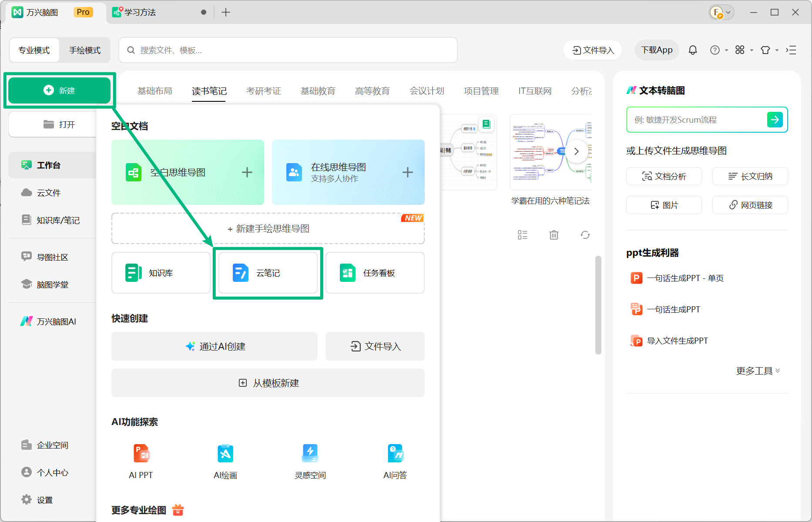
Task: Select the 会议计划 template tab
Action: point(427,91)
